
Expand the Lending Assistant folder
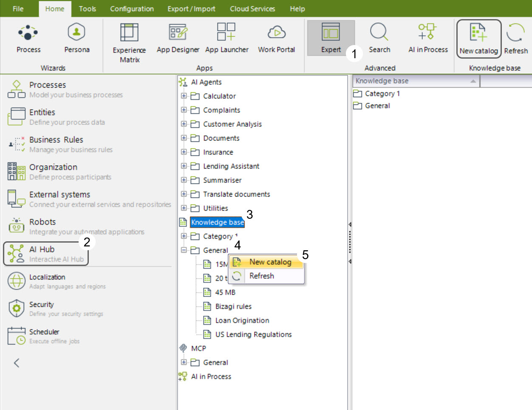point(184,166)
